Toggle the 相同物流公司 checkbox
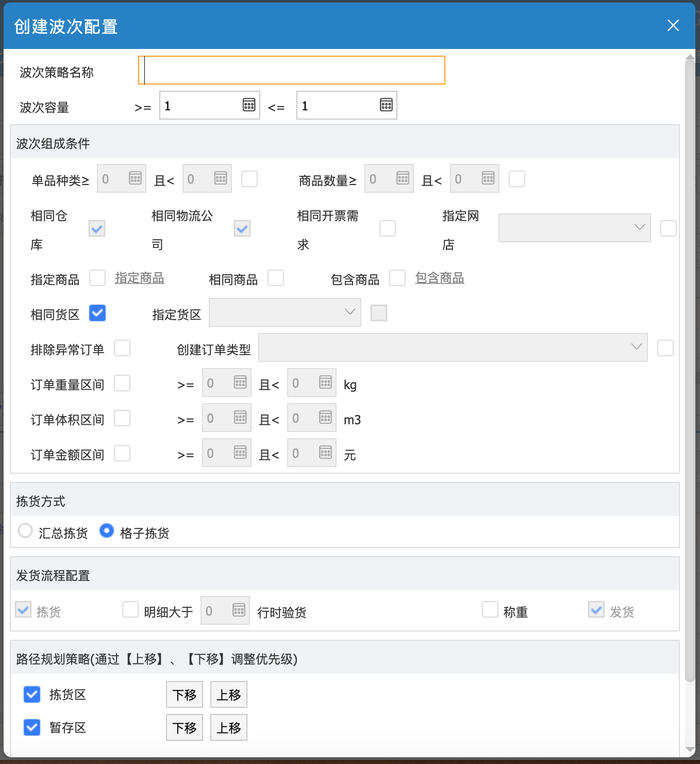The width and height of the screenshot is (700, 764). 242,228
